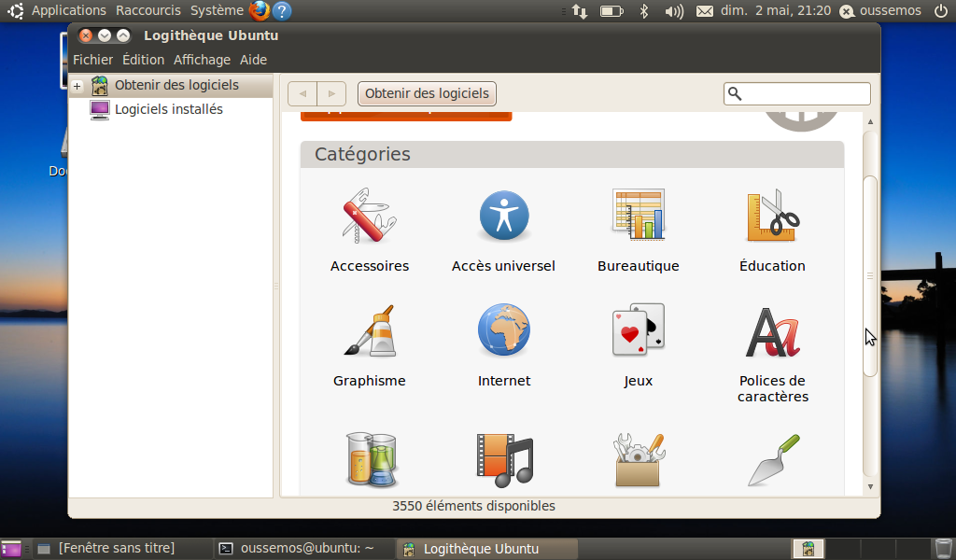Click the back navigation arrow button
Screen dimensions: 956x560
click(x=302, y=93)
